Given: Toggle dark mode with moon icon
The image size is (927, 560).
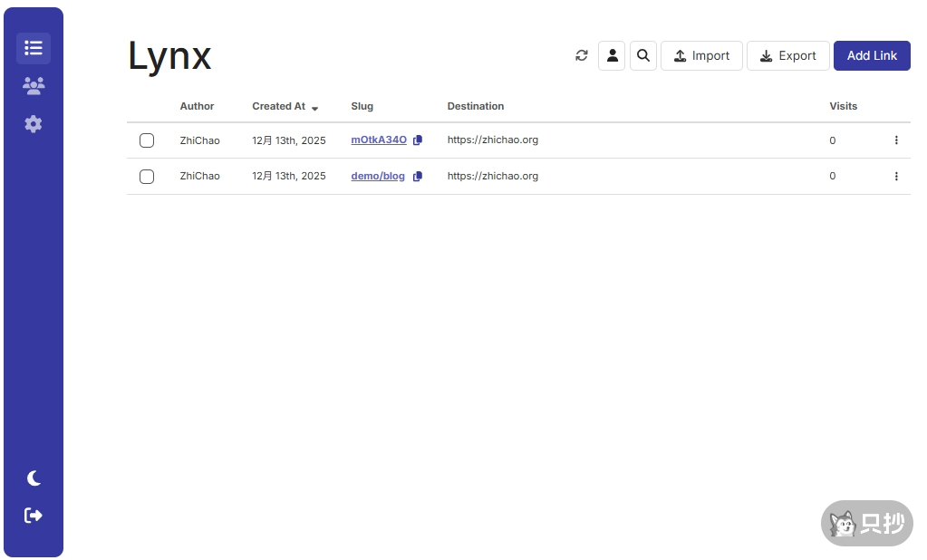Looking at the screenshot, I should tap(34, 478).
